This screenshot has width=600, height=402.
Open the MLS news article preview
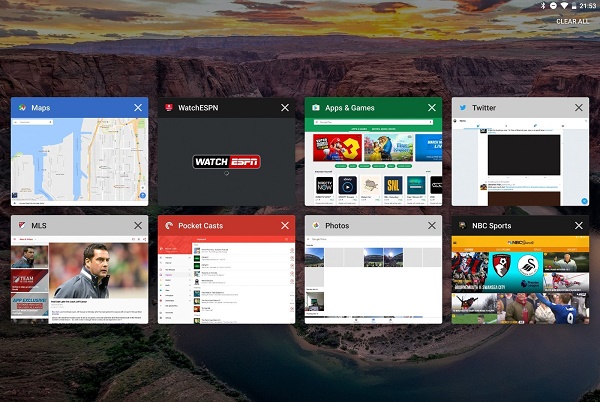tap(80, 280)
